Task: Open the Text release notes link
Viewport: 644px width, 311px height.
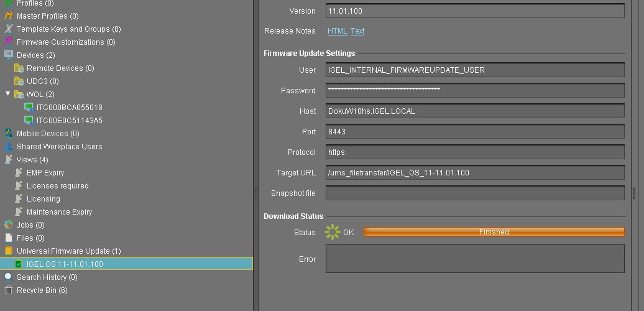Action: [x=357, y=31]
